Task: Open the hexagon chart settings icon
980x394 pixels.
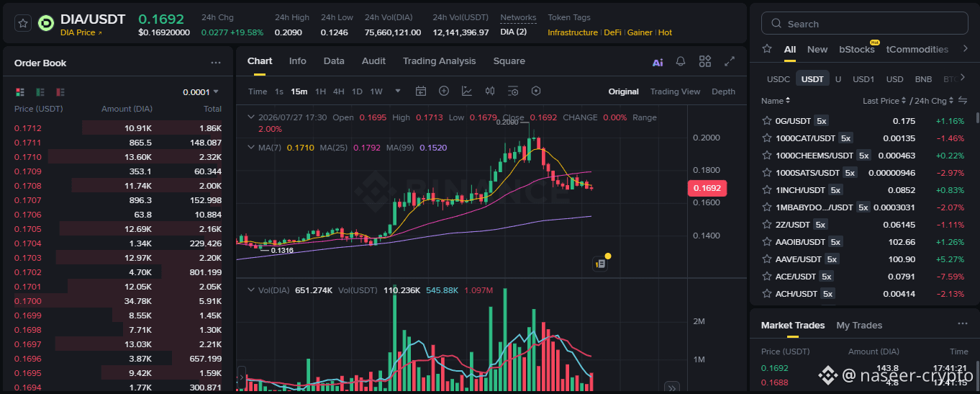Action: click(x=536, y=91)
